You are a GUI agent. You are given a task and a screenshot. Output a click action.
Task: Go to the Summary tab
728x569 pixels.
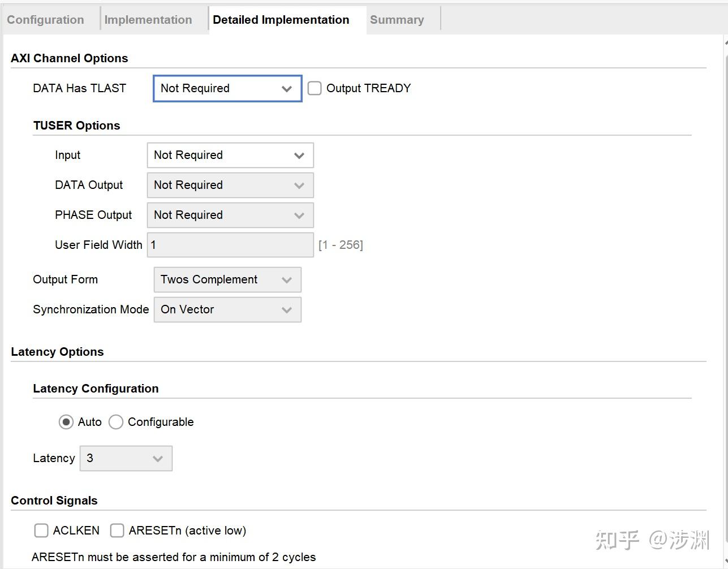point(397,20)
